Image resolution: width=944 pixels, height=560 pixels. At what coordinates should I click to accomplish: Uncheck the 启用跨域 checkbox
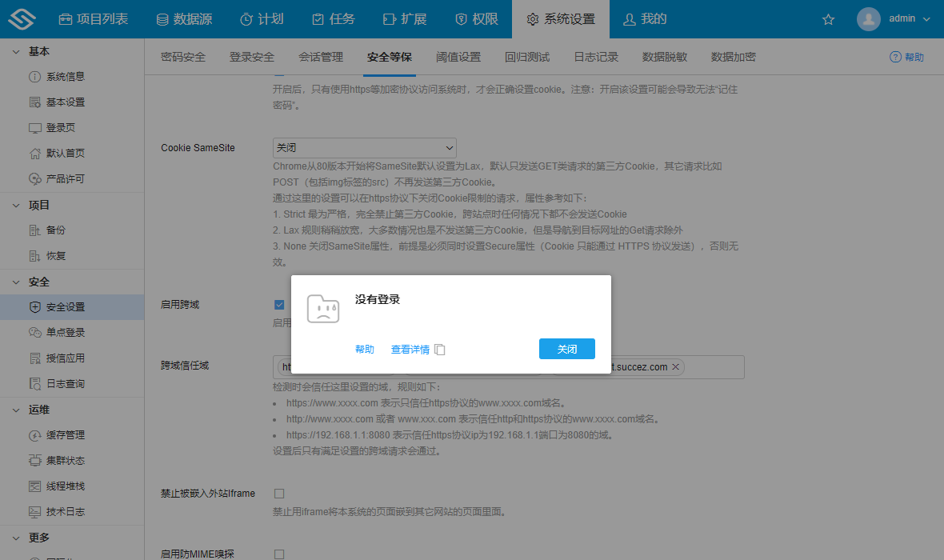(279, 305)
